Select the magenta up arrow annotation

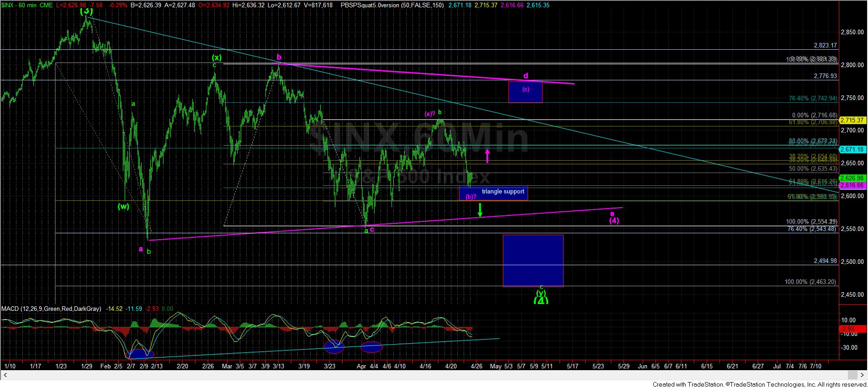pos(487,156)
